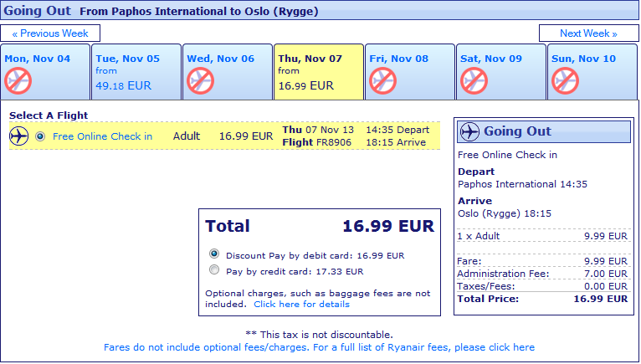Click the airplane icon in flight FR8906 row
Screen dimensions: 641x364
coord(18,136)
